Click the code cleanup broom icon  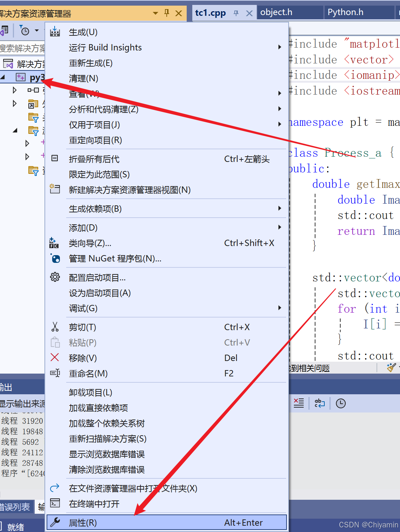(x=391, y=368)
